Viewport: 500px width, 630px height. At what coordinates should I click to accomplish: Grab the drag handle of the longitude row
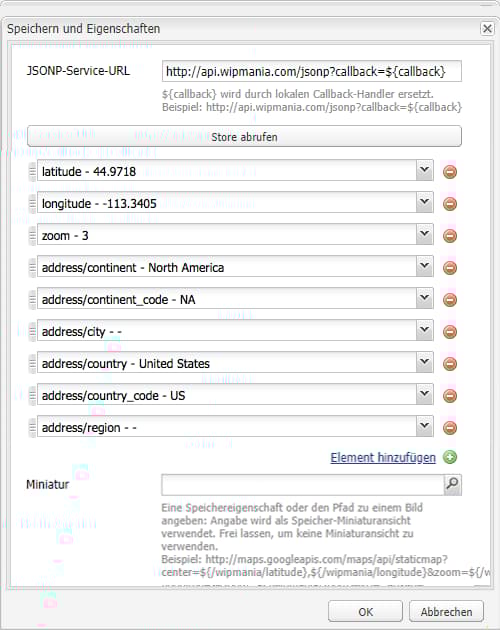[32, 204]
